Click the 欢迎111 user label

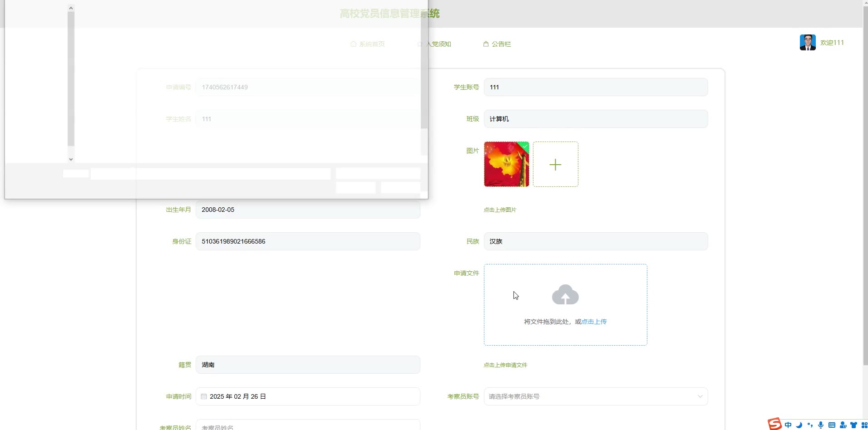(x=832, y=43)
